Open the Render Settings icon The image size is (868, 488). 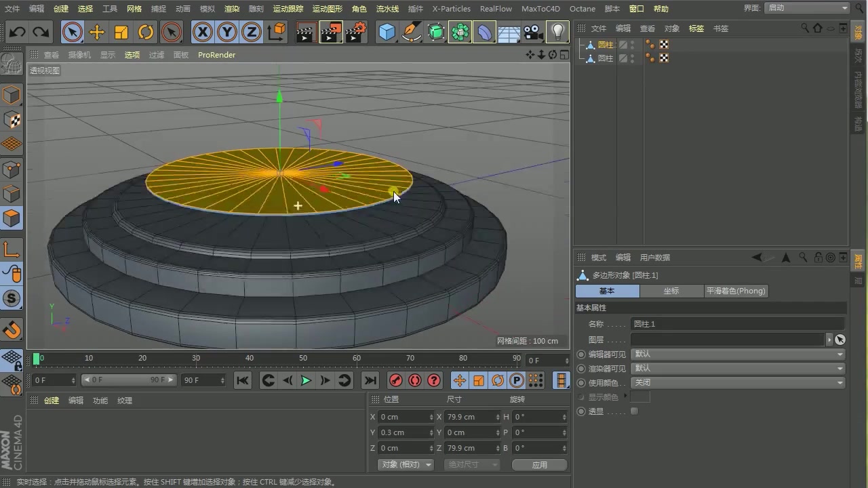(x=356, y=32)
